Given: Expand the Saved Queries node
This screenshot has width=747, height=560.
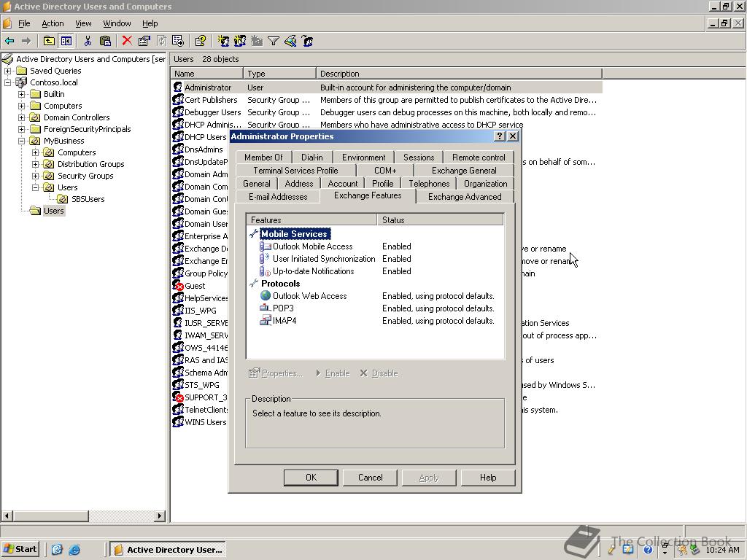Looking at the screenshot, I should pyautogui.click(x=7, y=71).
